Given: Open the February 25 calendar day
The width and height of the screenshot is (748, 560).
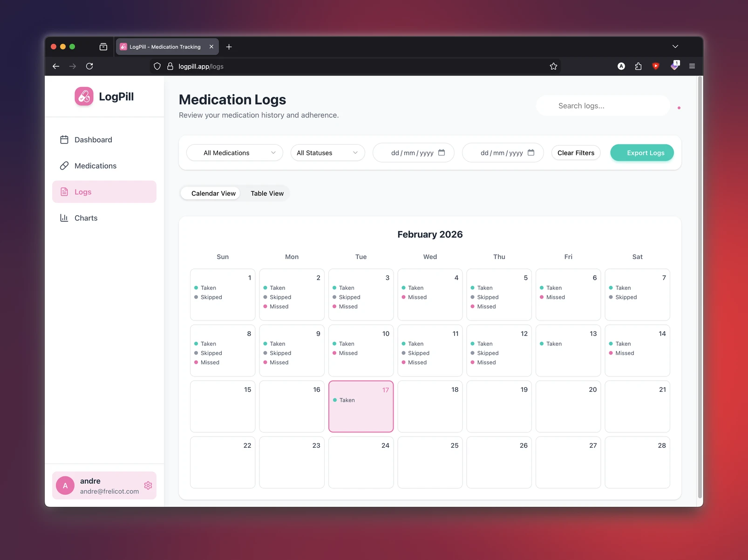Looking at the screenshot, I should coord(430,462).
